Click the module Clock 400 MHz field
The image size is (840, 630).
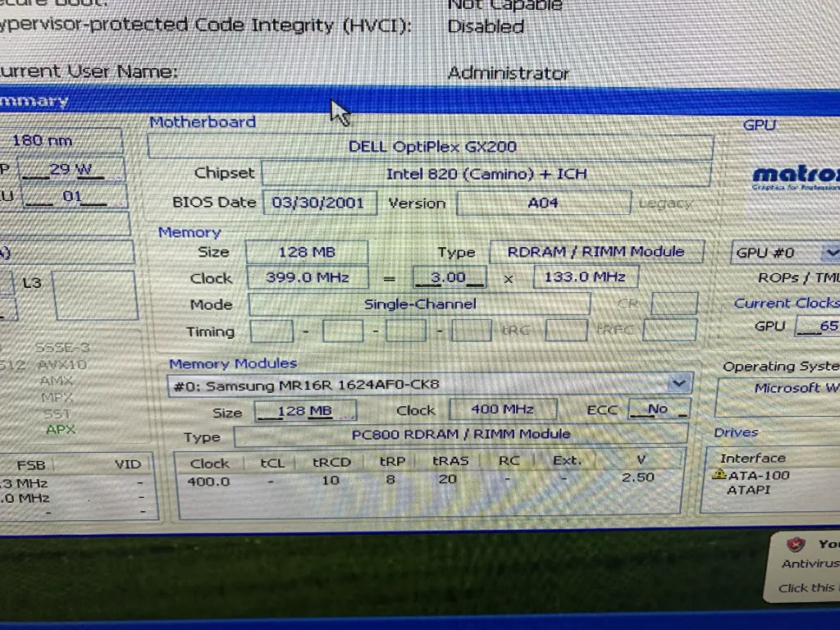(x=503, y=409)
